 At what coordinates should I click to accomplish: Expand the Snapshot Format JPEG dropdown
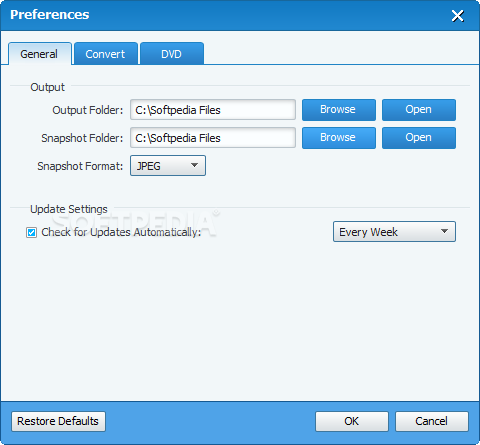[168, 165]
